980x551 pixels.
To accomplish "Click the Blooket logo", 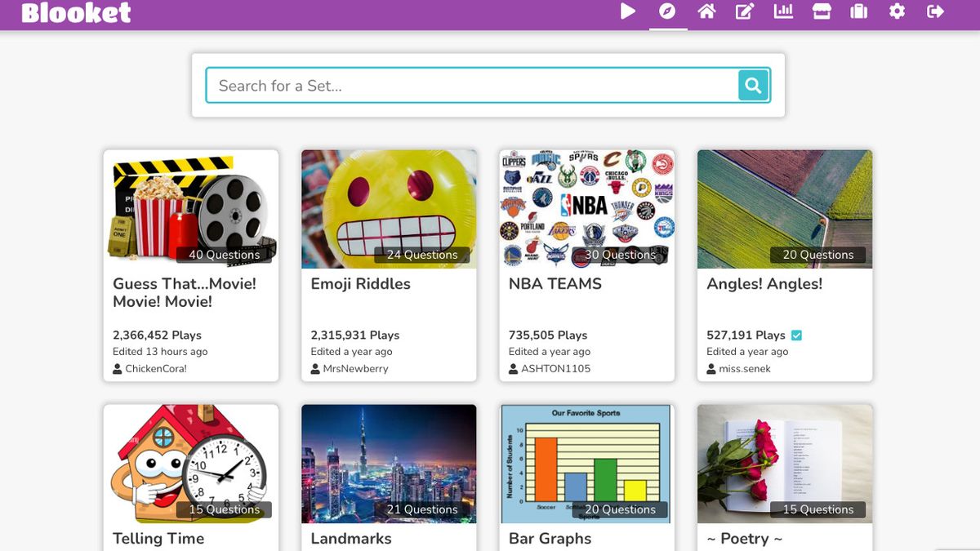I will point(76,13).
